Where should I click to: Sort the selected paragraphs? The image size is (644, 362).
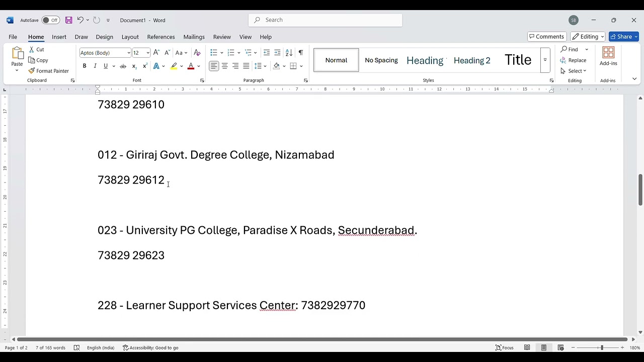tap(289, 53)
